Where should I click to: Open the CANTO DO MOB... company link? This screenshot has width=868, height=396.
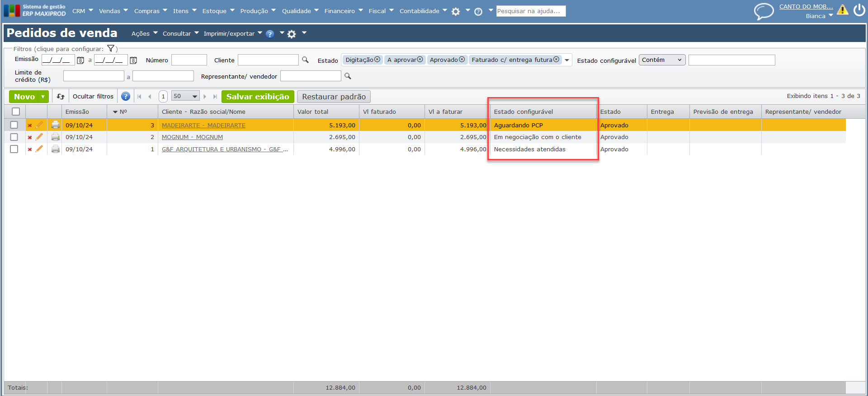pos(806,6)
